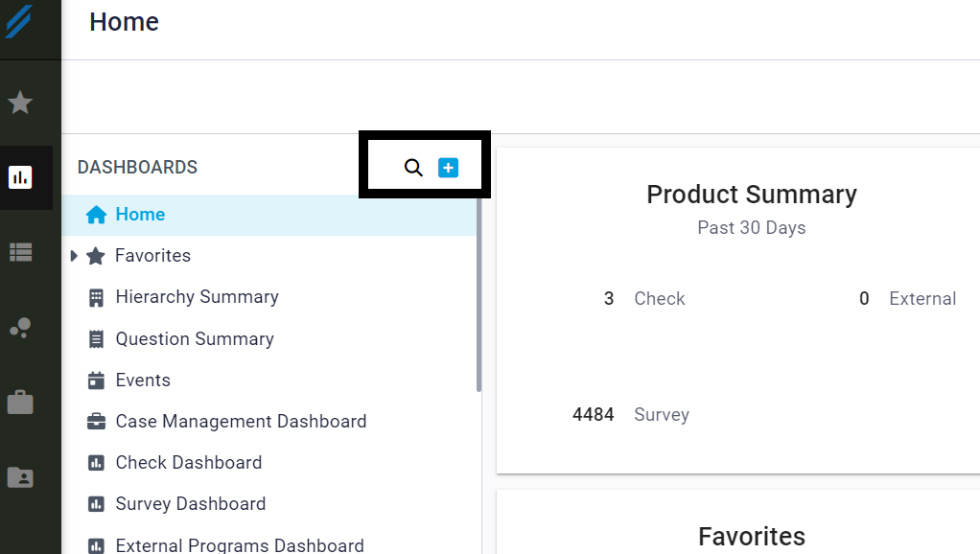Open External Programs Dashboard
The image size is (980, 554).
point(239,545)
